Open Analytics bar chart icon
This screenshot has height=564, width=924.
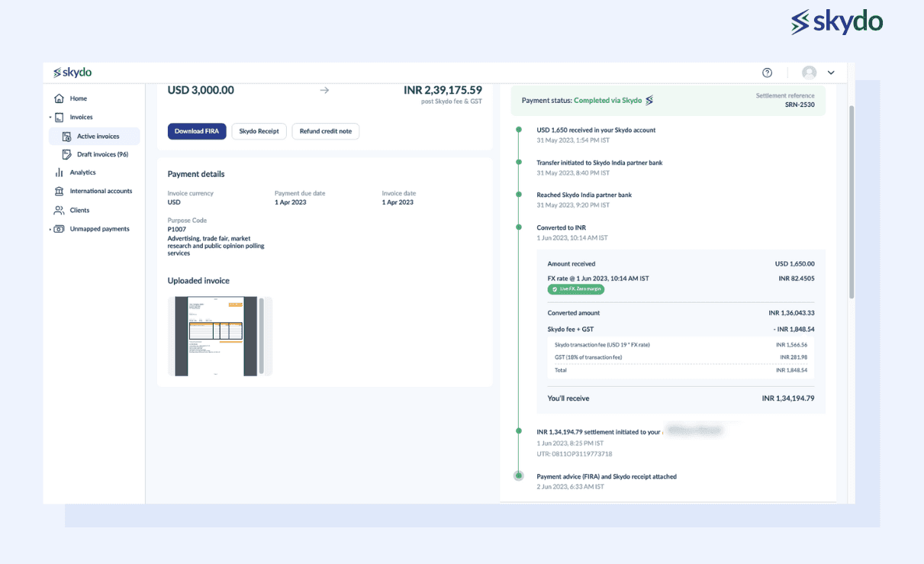pos(59,172)
